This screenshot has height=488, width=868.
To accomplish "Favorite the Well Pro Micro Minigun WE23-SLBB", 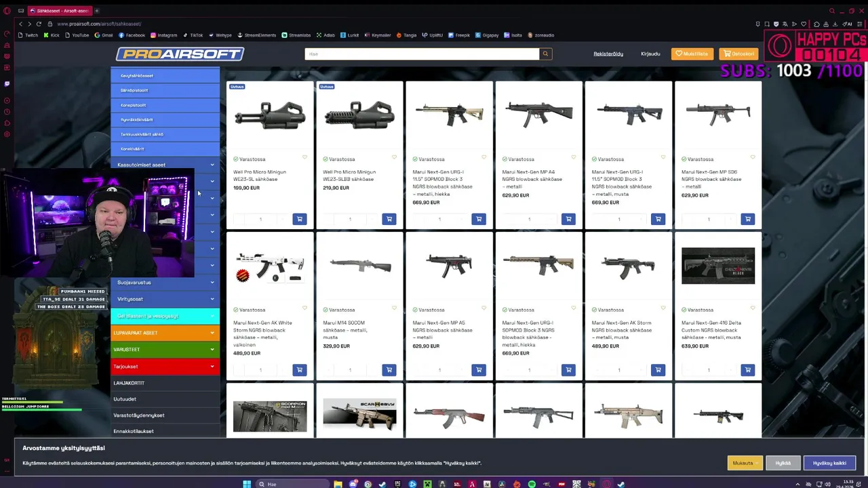I will [394, 157].
